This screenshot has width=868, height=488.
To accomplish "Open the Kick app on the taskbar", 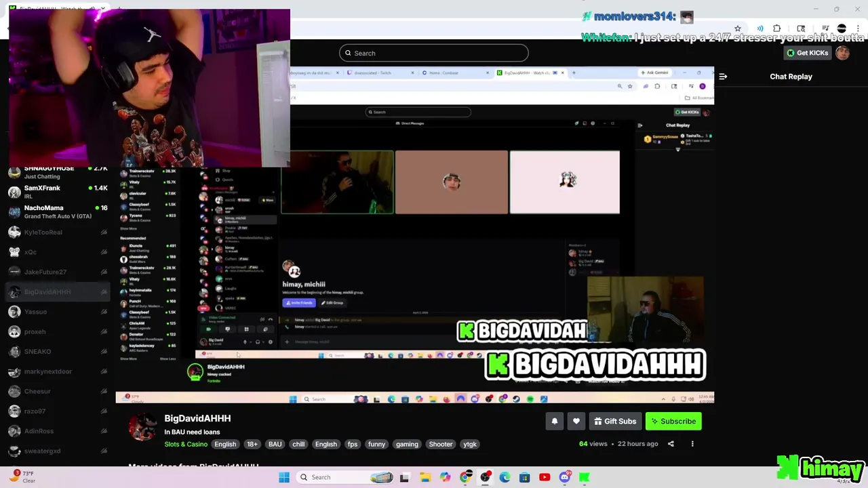I will pos(584,477).
